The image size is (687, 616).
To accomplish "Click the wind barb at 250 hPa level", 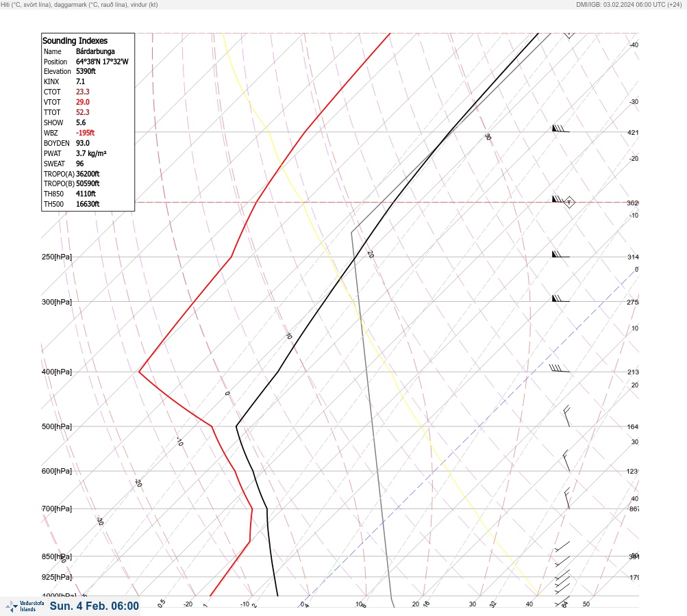I will (560, 255).
